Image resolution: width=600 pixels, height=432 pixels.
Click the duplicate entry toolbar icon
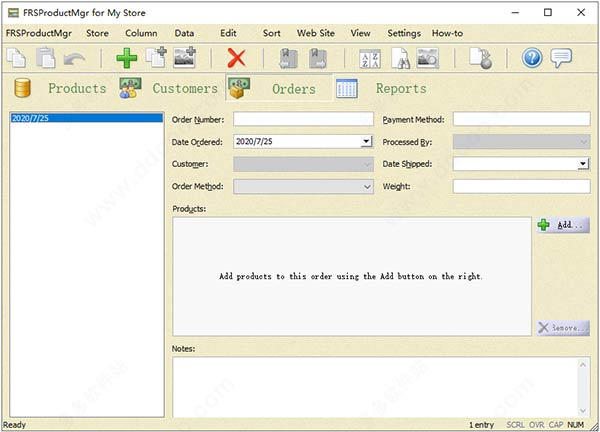point(156,58)
